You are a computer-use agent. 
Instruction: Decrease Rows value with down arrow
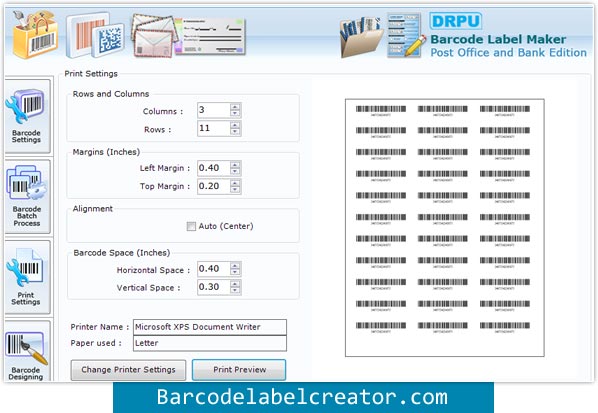pyautogui.click(x=235, y=132)
